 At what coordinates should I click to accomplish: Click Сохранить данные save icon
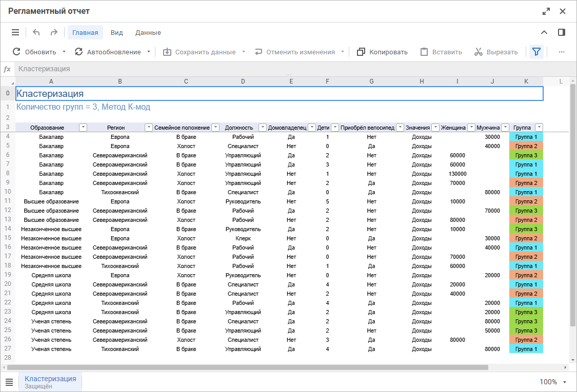click(x=167, y=52)
